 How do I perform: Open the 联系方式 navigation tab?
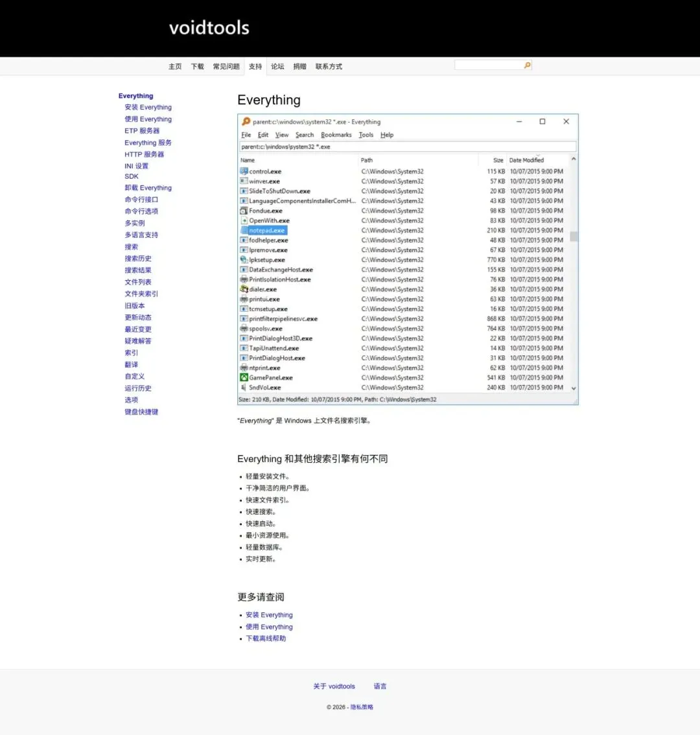[x=329, y=67]
